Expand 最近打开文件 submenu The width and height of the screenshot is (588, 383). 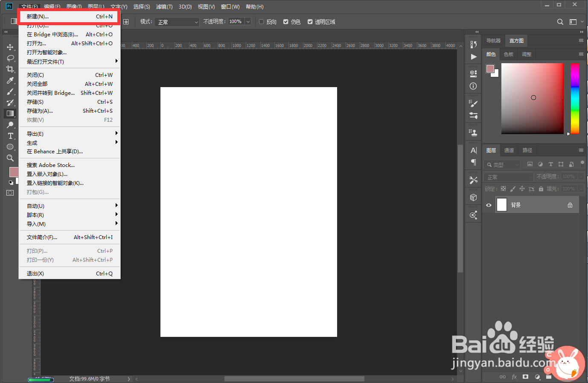70,61
